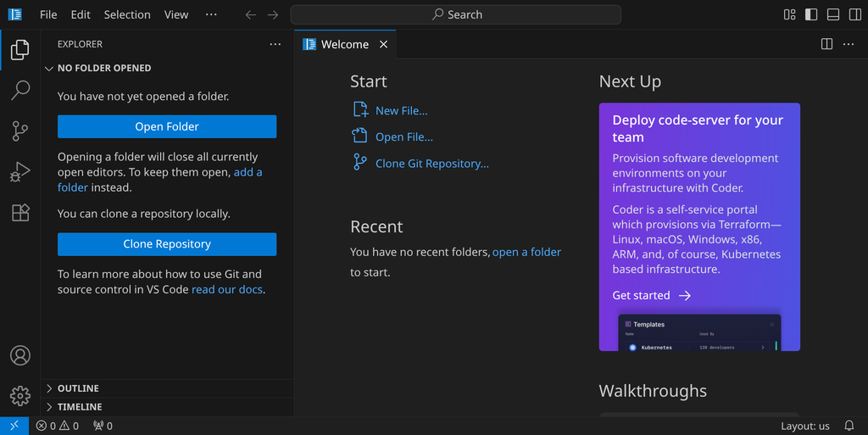This screenshot has height=435, width=868.
Task: Open the Search view in activity bar
Action: (20, 91)
